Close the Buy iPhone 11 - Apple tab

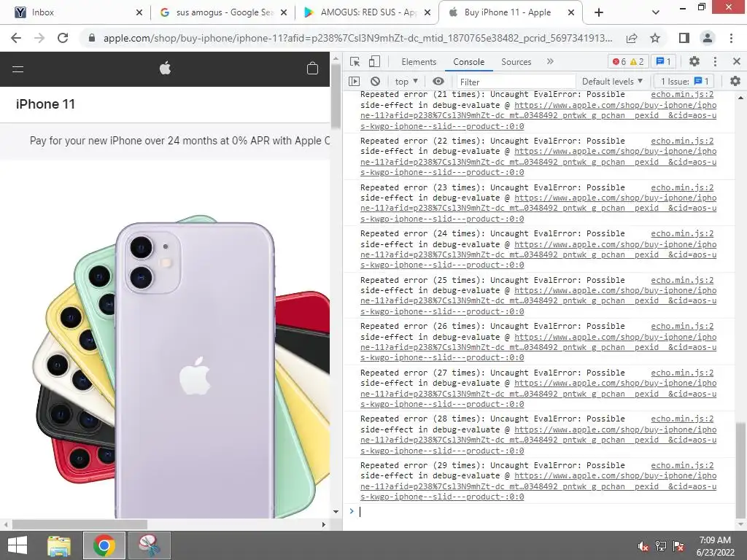[x=571, y=12]
